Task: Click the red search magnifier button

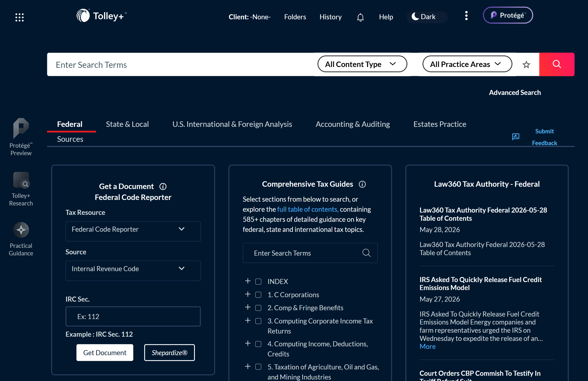Action: click(x=557, y=64)
